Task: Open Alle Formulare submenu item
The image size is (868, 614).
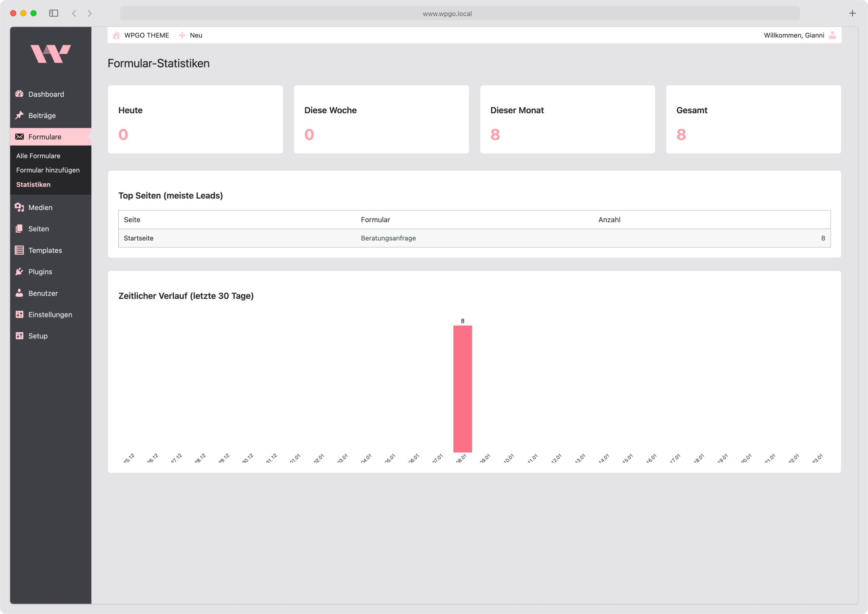Action: click(38, 156)
